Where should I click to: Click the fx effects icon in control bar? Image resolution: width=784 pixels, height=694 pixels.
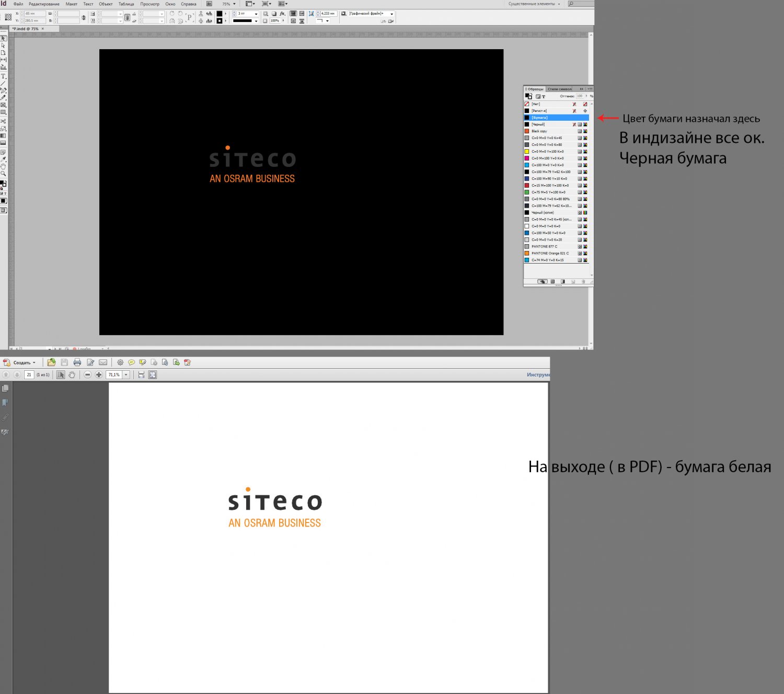click(282, 14)
